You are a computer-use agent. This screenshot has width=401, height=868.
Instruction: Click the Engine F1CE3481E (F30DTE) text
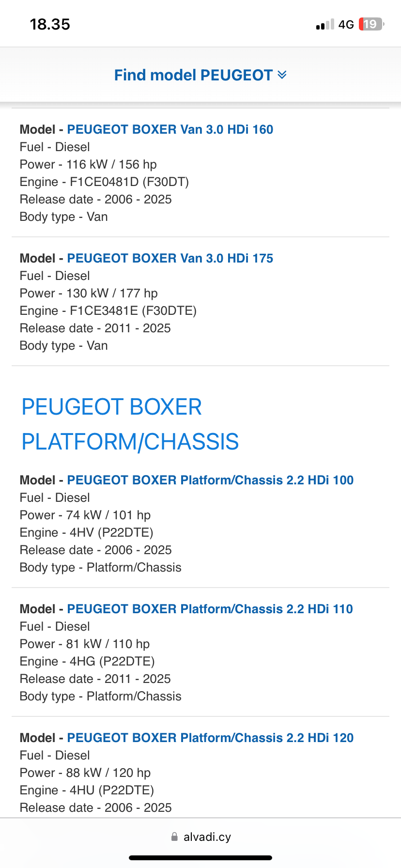tap(108, 310)
